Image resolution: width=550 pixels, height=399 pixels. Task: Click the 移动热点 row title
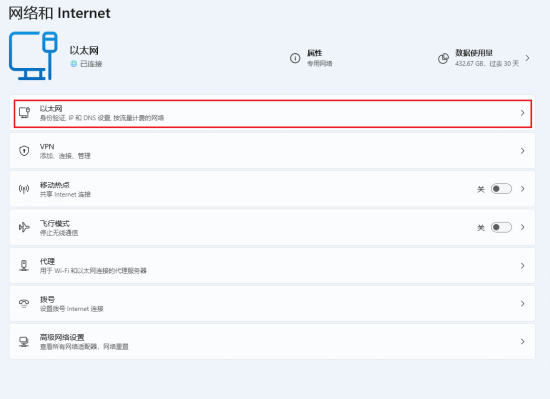[55, 185]
